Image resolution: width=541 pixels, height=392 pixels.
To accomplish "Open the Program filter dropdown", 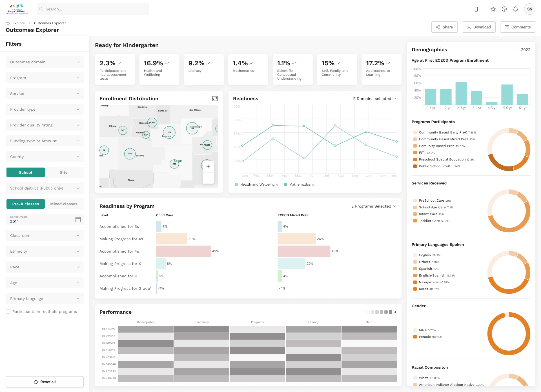I will (45, 78).
